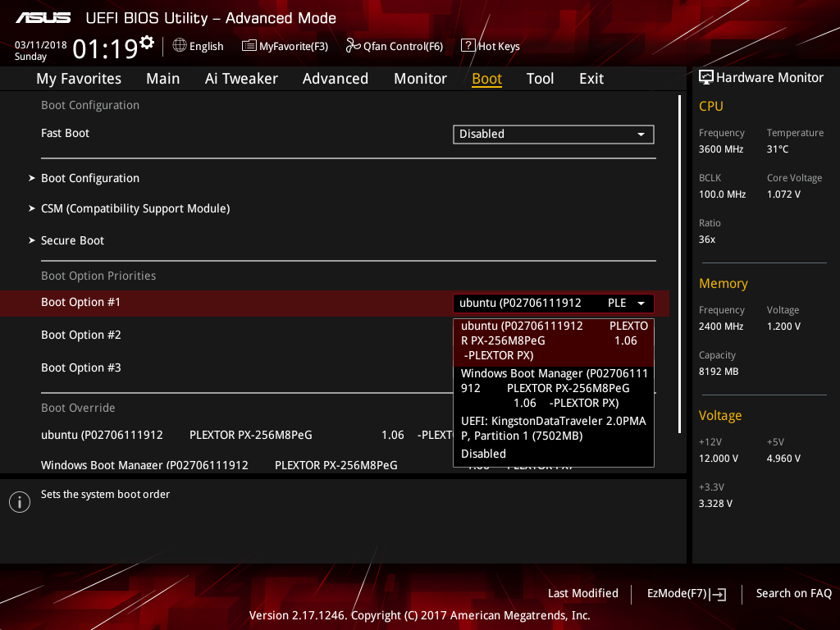Screen dimensions: 840x630
Task: Click the Fast Boot dropdown arrow
Action: click(x=641, y=135)
